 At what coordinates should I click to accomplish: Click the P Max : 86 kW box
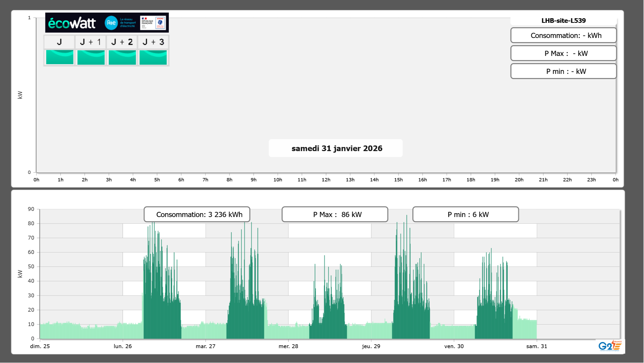tap(334, 214)
